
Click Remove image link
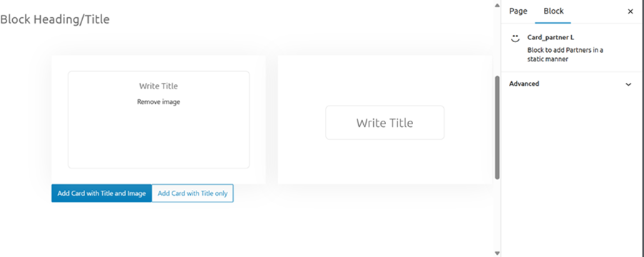(x=159, y=102)
